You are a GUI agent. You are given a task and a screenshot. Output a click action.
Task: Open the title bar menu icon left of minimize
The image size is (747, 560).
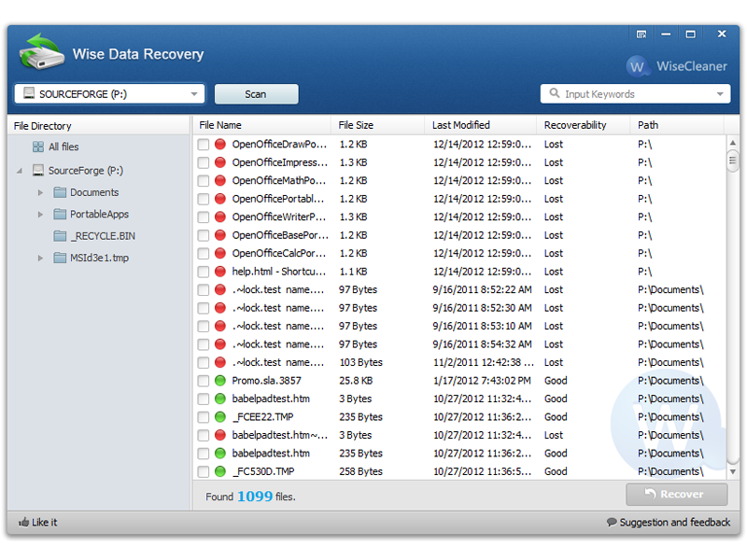(641, 35)
